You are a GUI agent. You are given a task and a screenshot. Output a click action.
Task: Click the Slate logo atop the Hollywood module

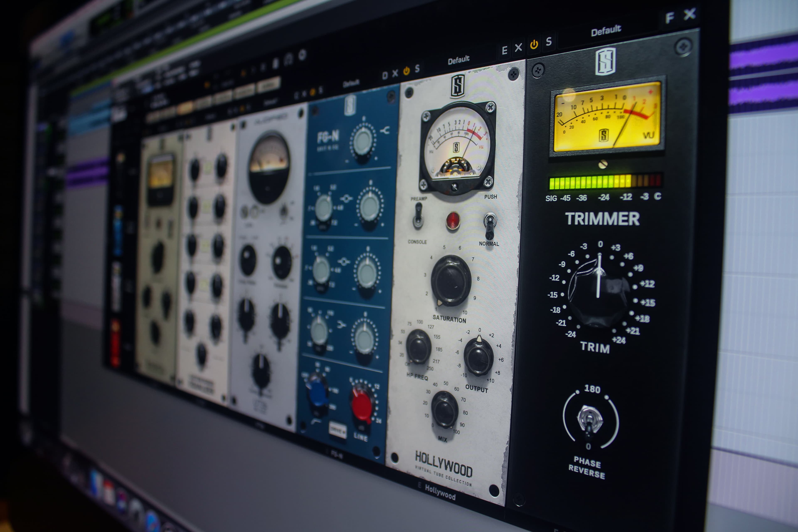[458, 86]
